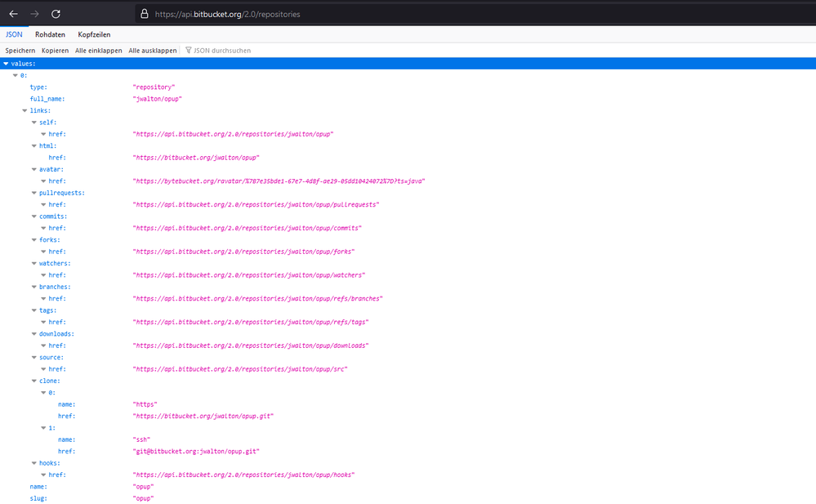Screen dimensions: 816x504
Task: Click the "repository" type value
Action: 154,87
